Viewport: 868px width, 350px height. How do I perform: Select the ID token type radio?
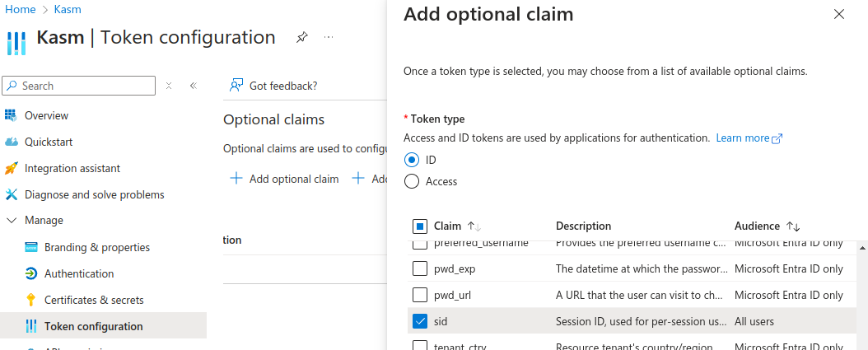coord(412,160)
